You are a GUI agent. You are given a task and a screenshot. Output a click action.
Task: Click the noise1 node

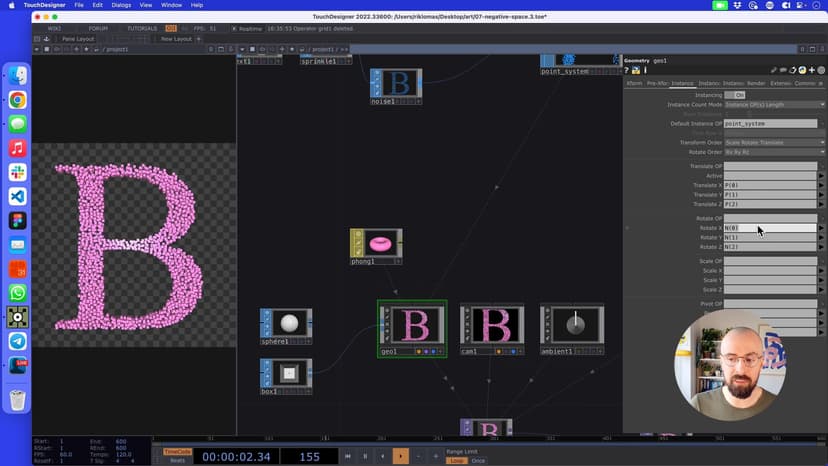(398, 83)
